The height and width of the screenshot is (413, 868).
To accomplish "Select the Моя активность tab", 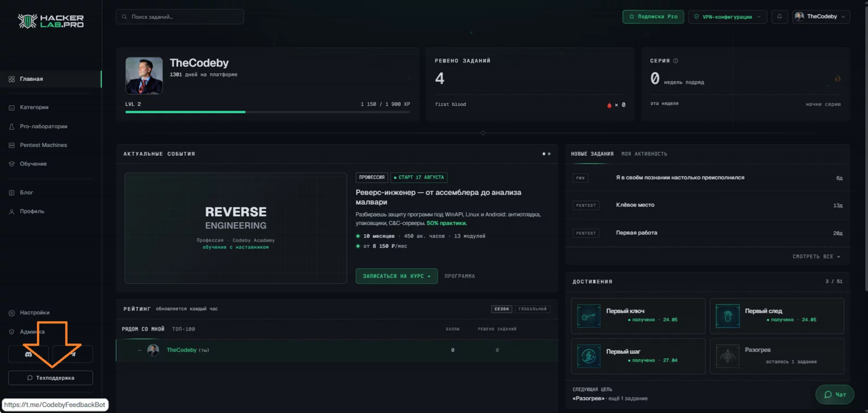I will 644,154.
